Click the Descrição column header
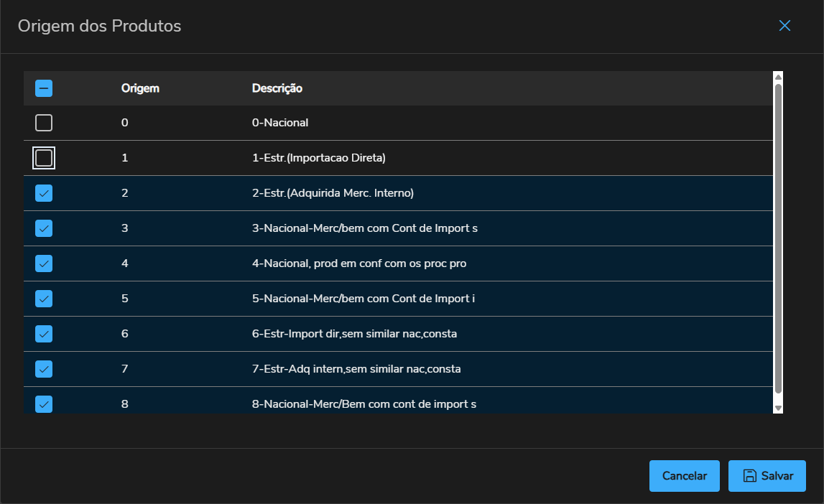 point(277,88)
